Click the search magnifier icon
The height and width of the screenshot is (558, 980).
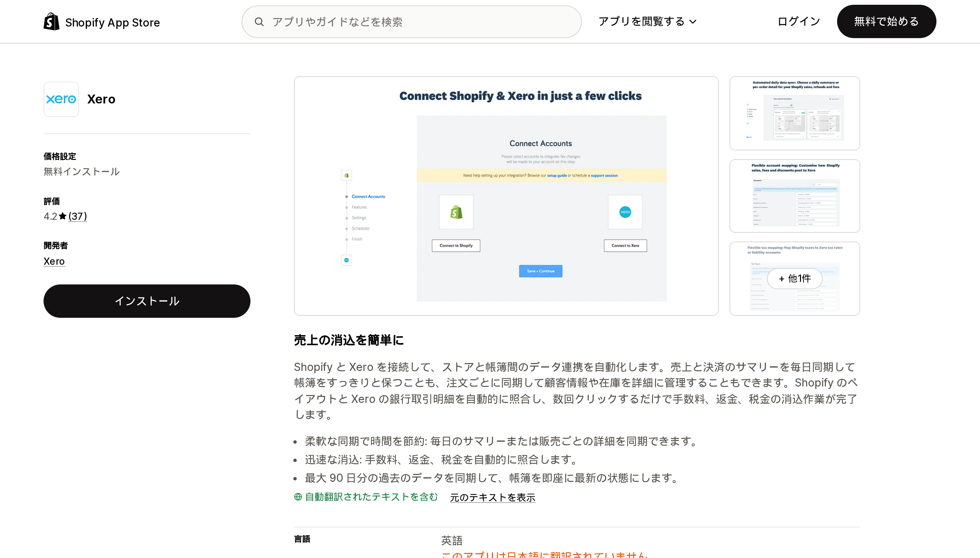[x=259, y=21]
